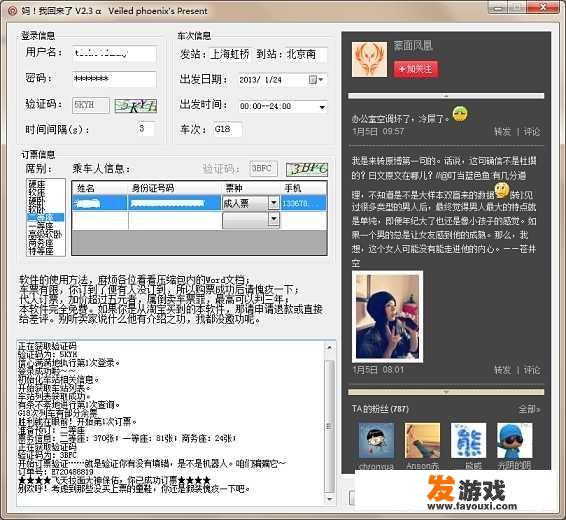The image size is (566, 520).
Task: Click 转发 under the 08:01 post
Action: (x=502, y=370)
